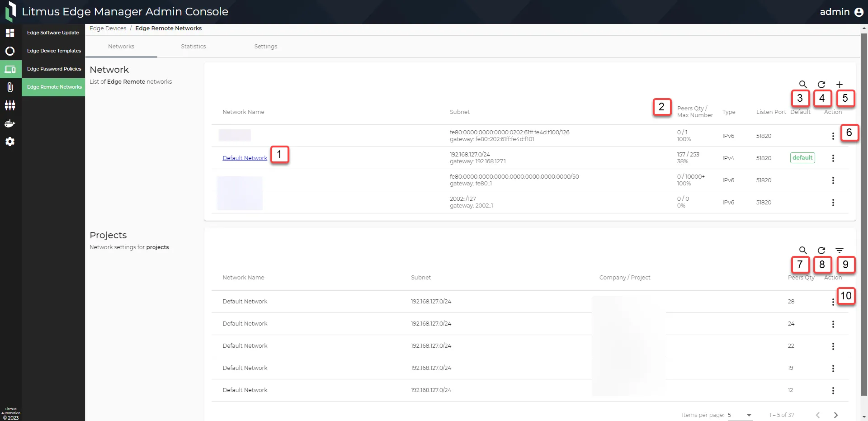Open action menu for 2002::/127 network
Viewport: 868px width, 421px height.
(833, 203)
